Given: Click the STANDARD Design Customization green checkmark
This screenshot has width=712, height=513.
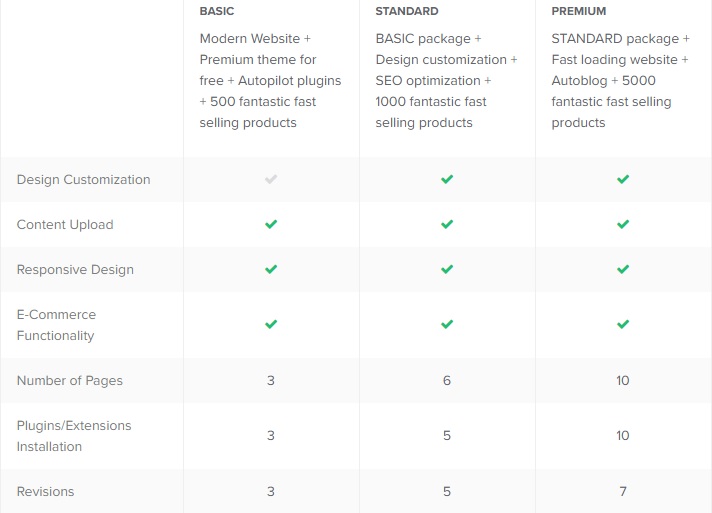Looking at the screenshot, I should click(447, 180).
